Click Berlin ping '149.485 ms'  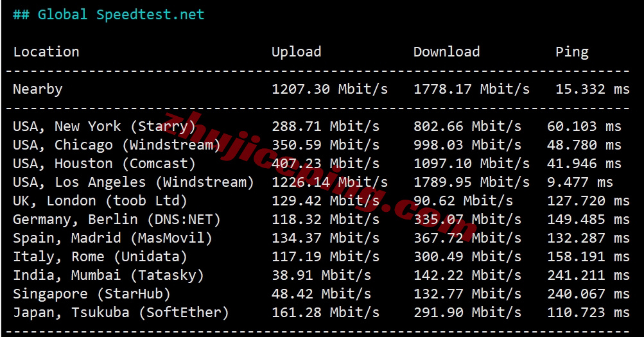pyautogui.click(x=588, y=220)
